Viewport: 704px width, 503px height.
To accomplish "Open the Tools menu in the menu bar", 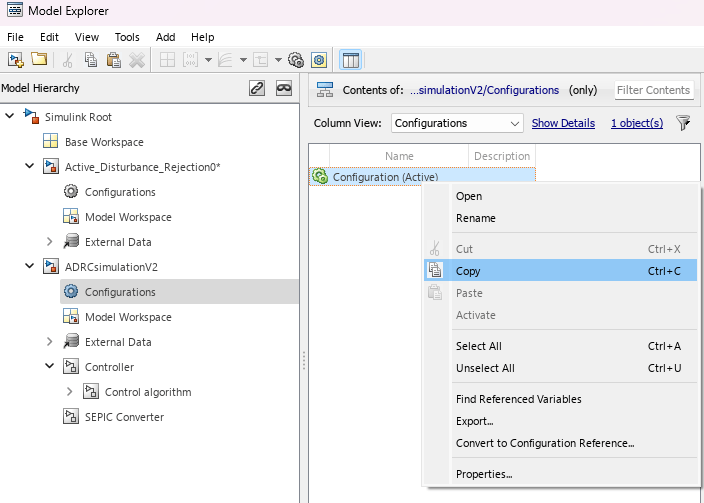I will point(127,37).
